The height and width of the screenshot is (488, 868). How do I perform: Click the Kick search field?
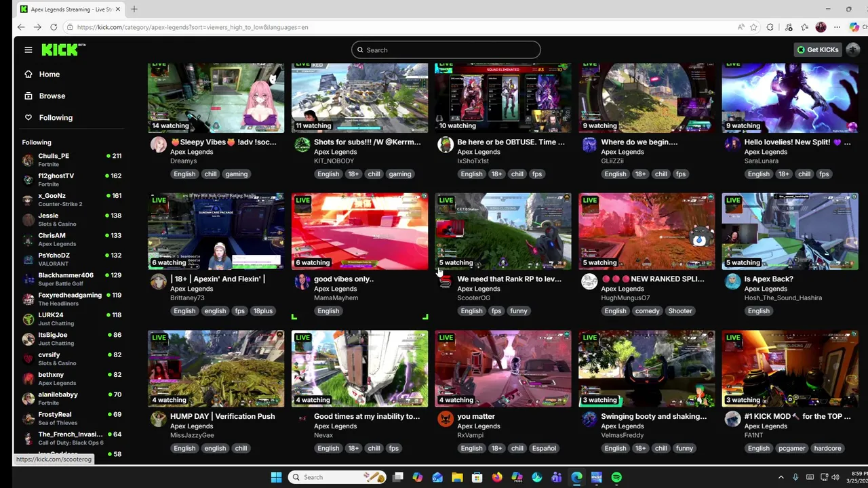tap(446, 49)
